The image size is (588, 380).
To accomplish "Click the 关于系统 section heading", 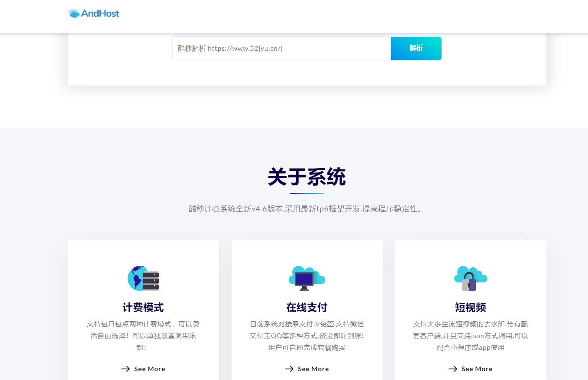I will pos(307,177).
